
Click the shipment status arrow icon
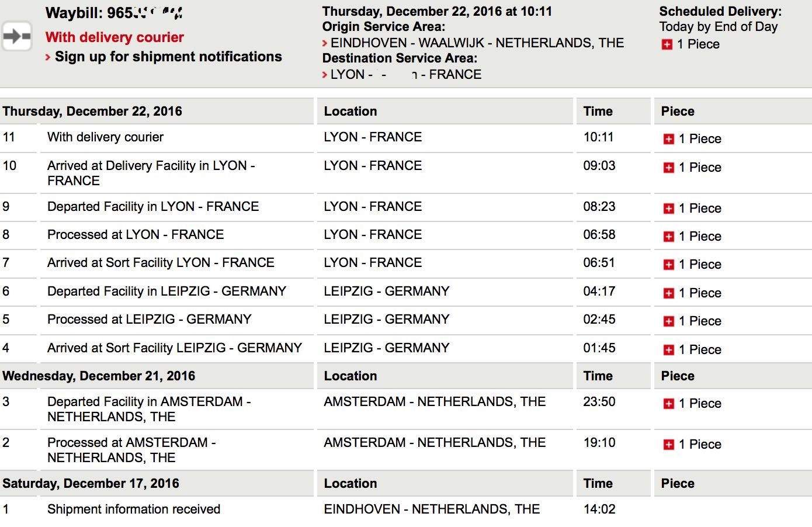[x=16, y=36]
